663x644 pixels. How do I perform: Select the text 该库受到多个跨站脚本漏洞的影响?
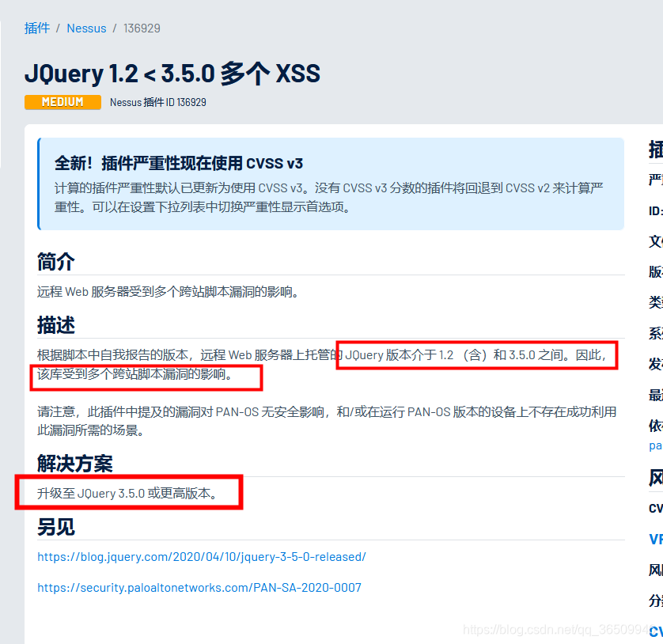tap(134, 374)
